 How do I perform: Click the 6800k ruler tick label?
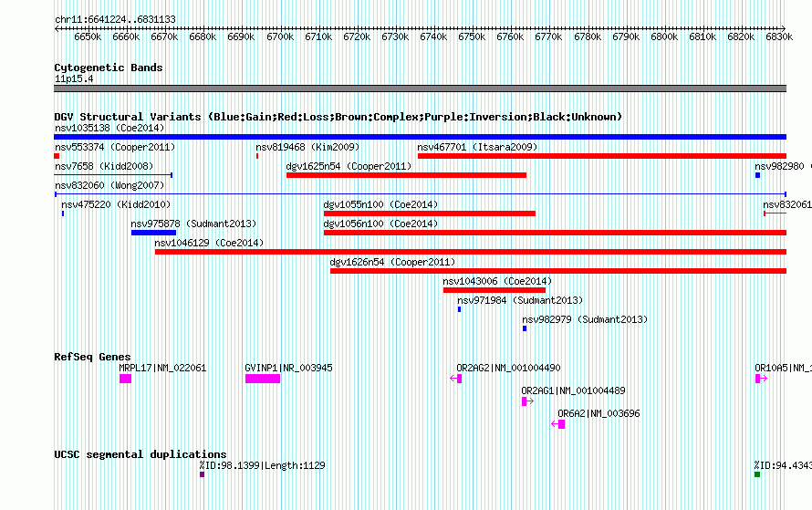click(664, 37)
